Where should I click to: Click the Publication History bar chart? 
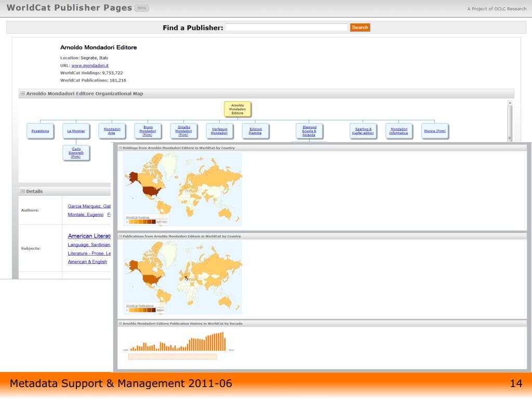178,341
